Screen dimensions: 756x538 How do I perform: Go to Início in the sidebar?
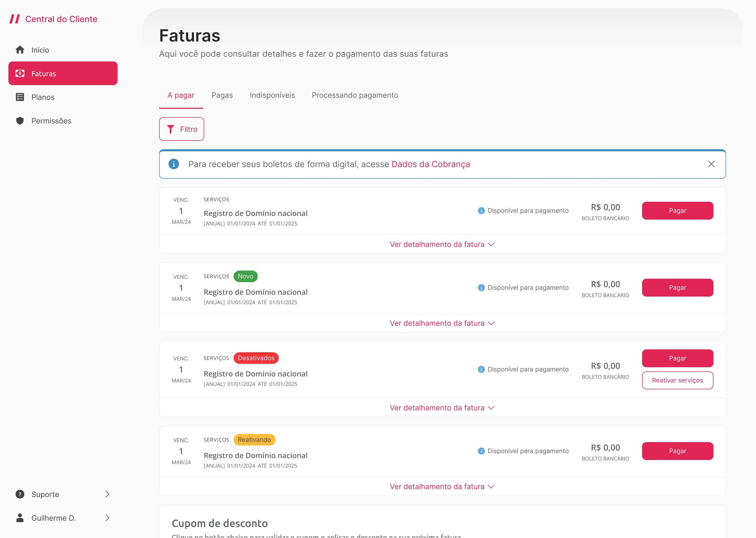[x=63, y=50]
